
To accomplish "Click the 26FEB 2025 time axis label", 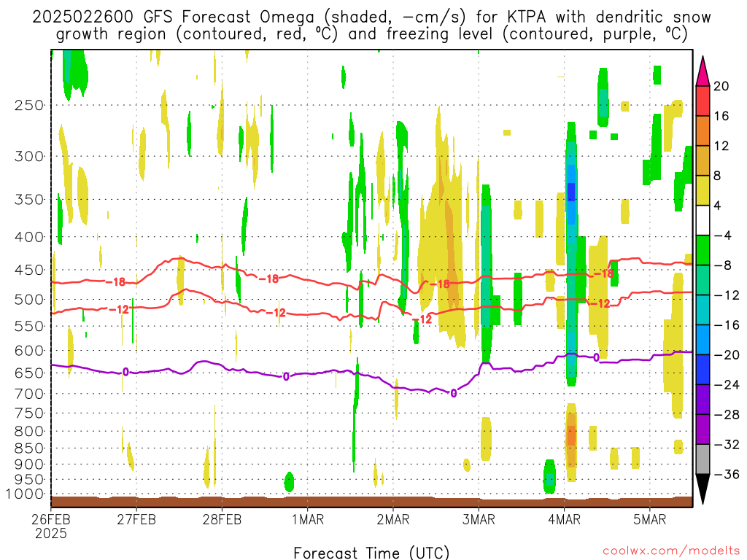I will coord(51,526).
